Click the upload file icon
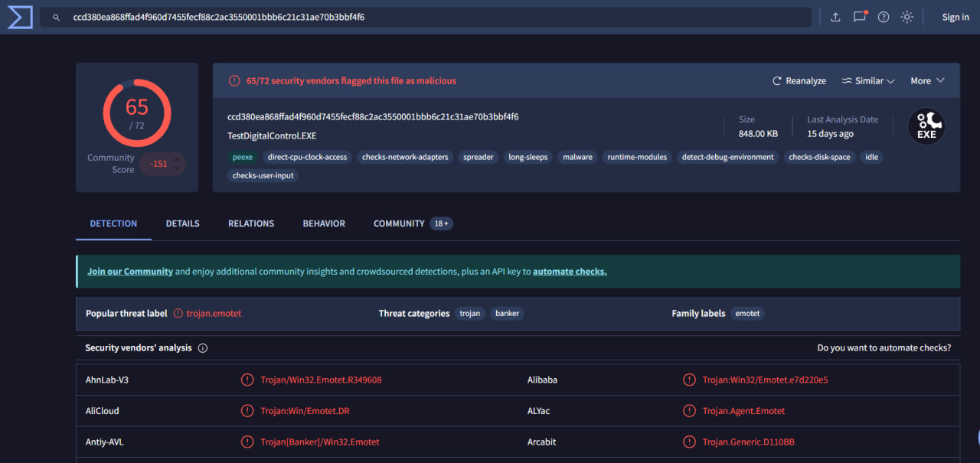This screenshot has height=463, width=980. [835, 17]
